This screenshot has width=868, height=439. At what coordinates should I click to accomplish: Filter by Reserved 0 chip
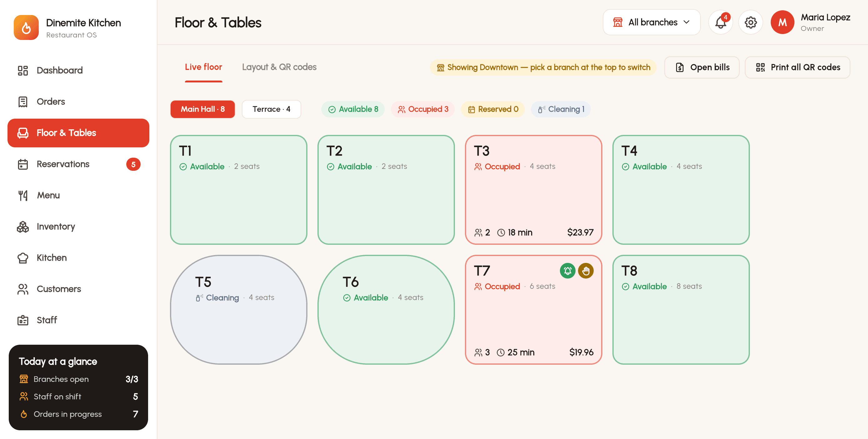[493, 109]
